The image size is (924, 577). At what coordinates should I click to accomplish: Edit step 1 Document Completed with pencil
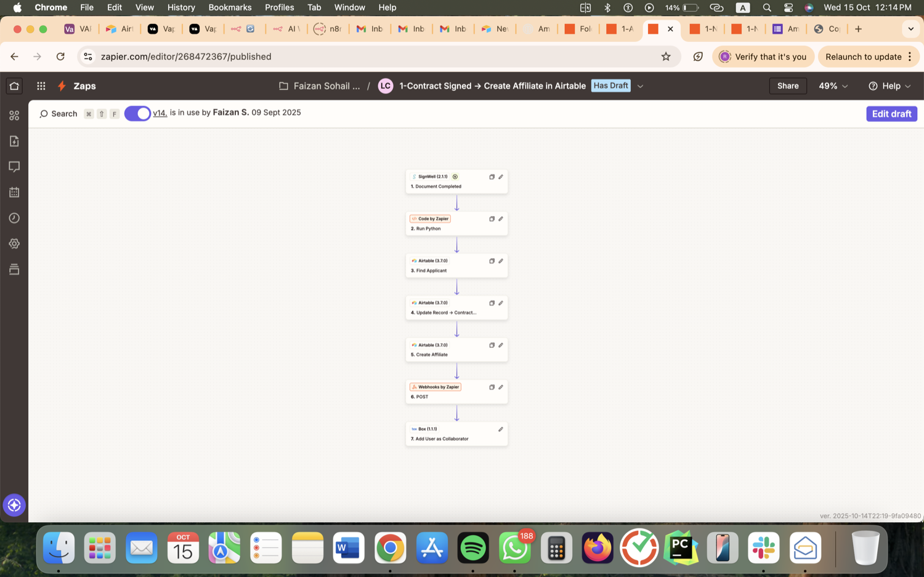point(501,177)
